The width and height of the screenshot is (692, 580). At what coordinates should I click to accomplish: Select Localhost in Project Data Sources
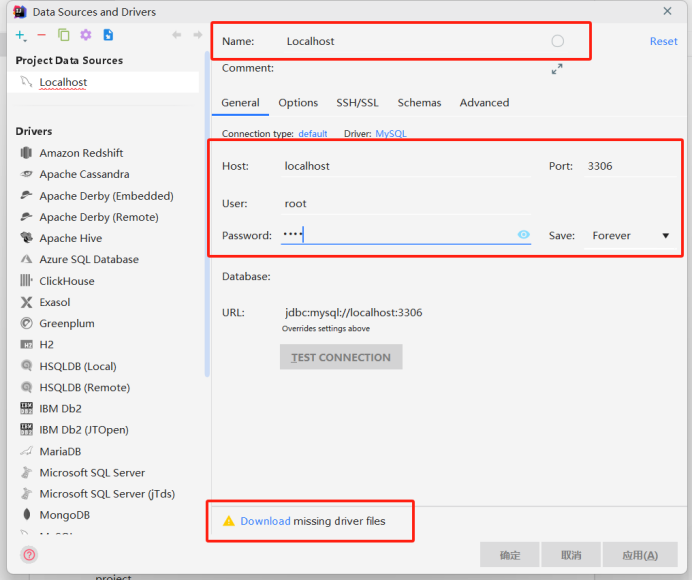point(103,82)
